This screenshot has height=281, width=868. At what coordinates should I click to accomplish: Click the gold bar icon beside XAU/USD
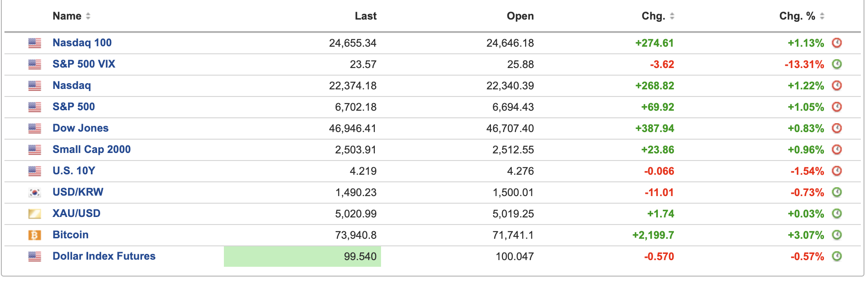[x=35, y=214]
